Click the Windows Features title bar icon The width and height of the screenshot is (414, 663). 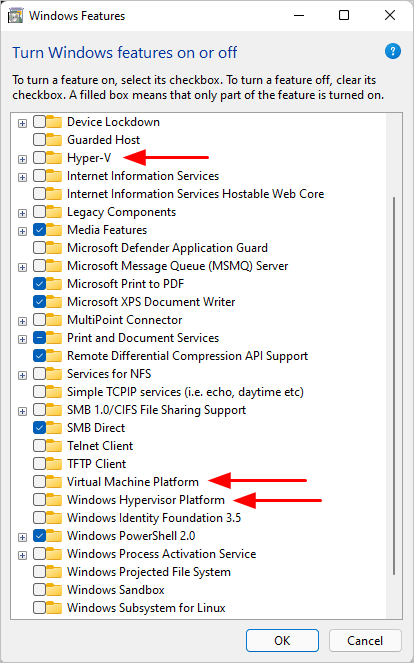(16, 16)
